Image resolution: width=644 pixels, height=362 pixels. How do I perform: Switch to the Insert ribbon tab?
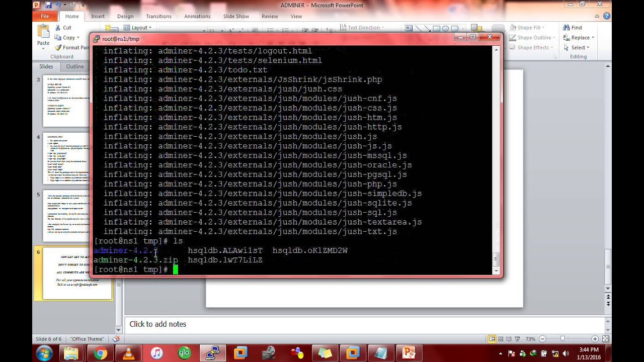point(98,16)
